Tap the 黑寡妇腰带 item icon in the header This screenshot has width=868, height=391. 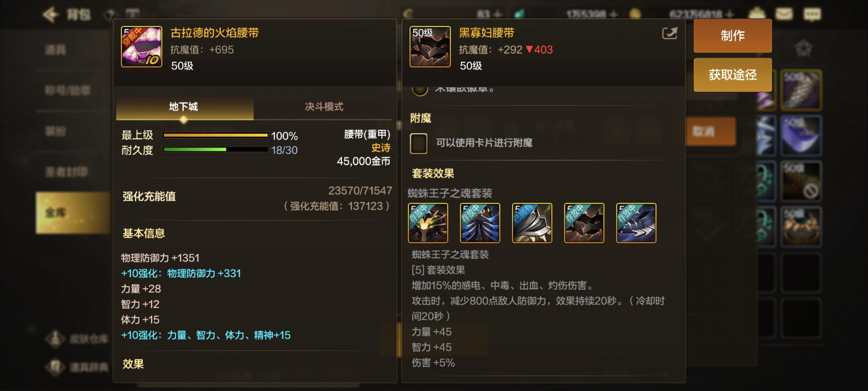pos(430,46)
